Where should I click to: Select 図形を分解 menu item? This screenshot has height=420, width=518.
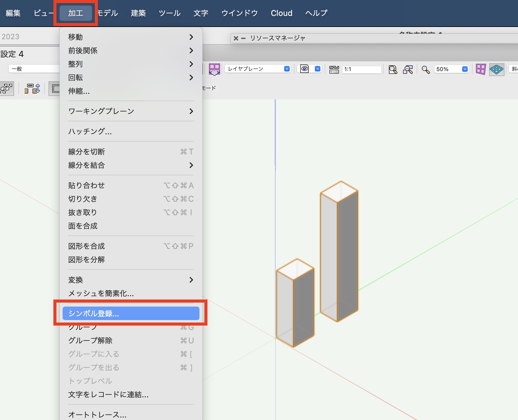point(131,260)
